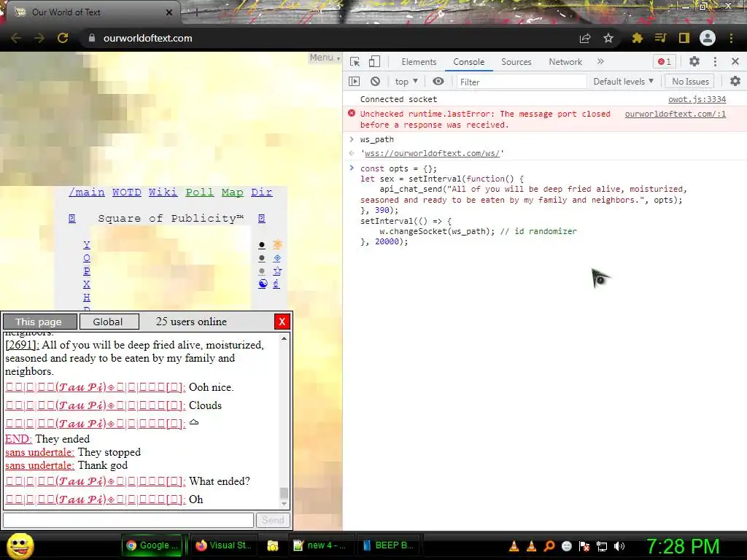Click the END username in chat
Image resolution: width=747 pixels, height=560 pixels.
(18, 438)
